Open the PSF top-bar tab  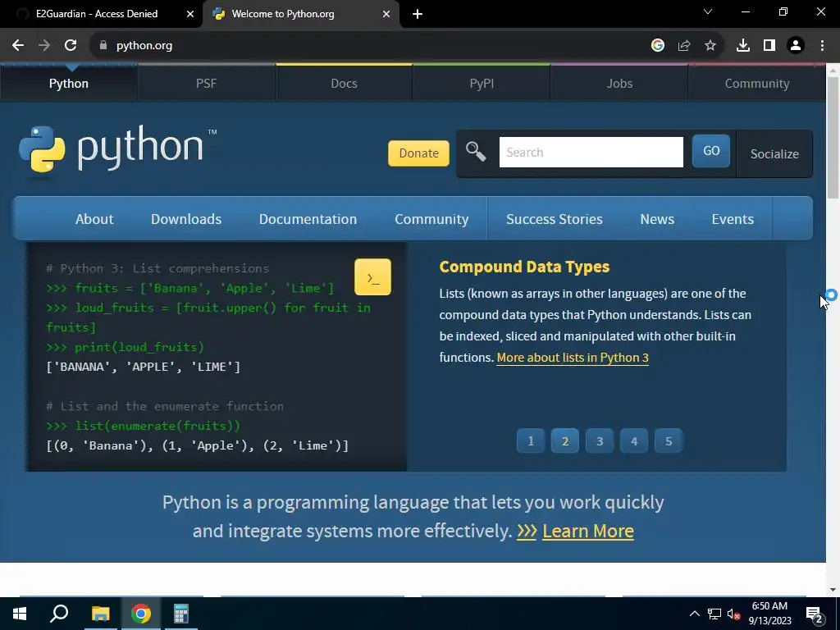(206, 83)
